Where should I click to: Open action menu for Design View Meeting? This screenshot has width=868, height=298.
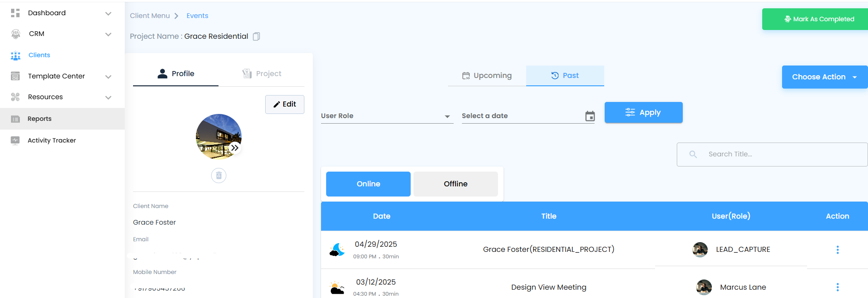pyautogui.click(x=838, y=287)
